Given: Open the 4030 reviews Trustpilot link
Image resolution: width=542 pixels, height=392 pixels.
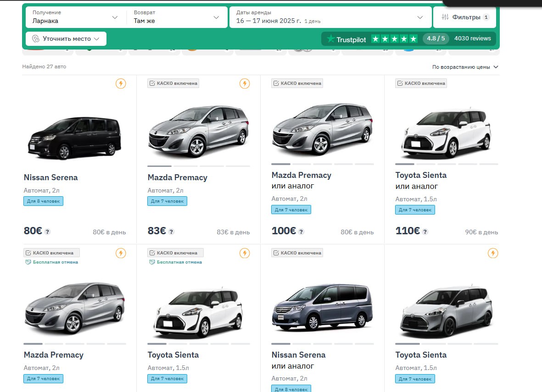Looking at the screenshot, I should point(472,39).
